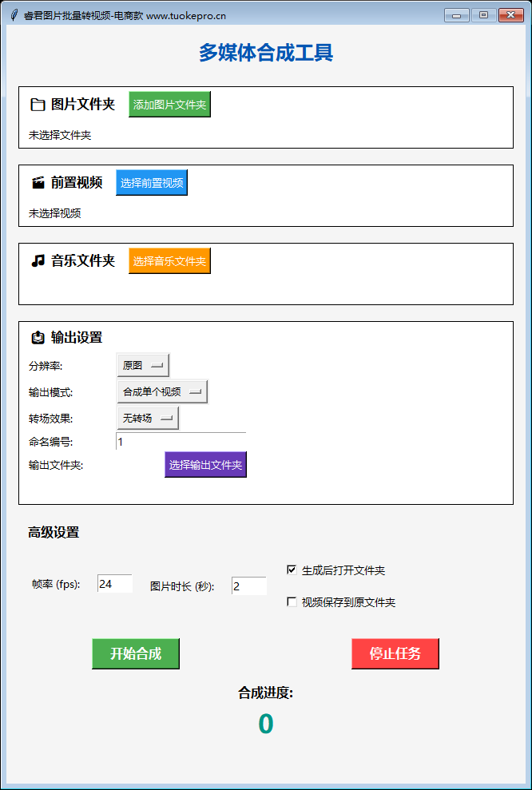The width and height of the screenshot is (532, 790).
Task: Minimize the window
Action: coord(457,16)
